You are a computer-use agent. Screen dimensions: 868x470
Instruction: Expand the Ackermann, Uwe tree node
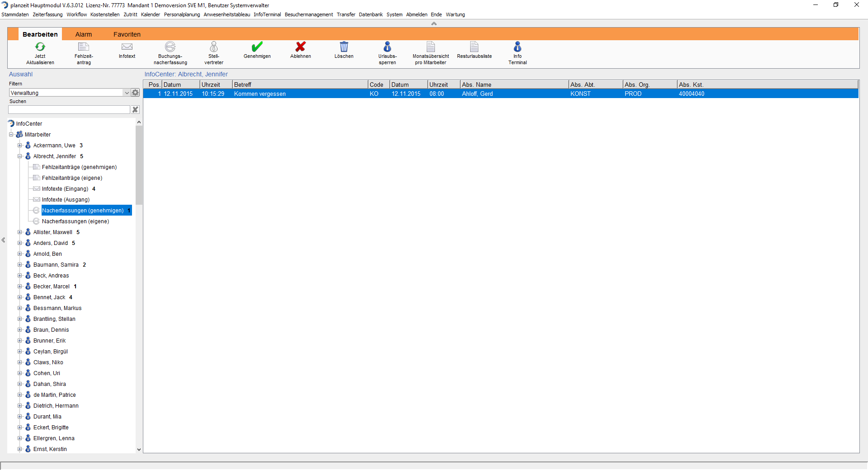pyautogui.click(x=20, y=146)
